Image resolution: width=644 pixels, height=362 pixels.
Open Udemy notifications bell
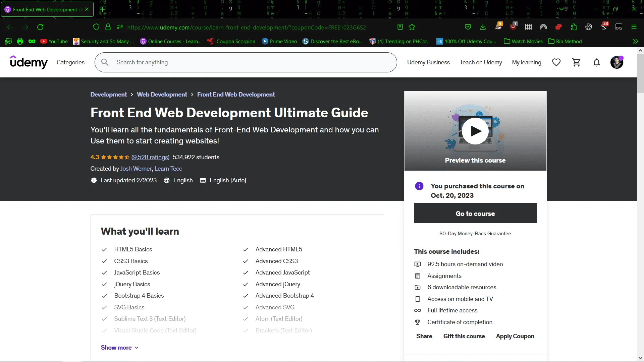(597, 62)
